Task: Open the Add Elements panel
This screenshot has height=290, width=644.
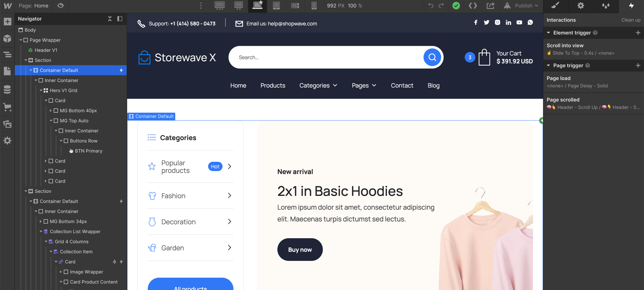Action: pos(7,22)
